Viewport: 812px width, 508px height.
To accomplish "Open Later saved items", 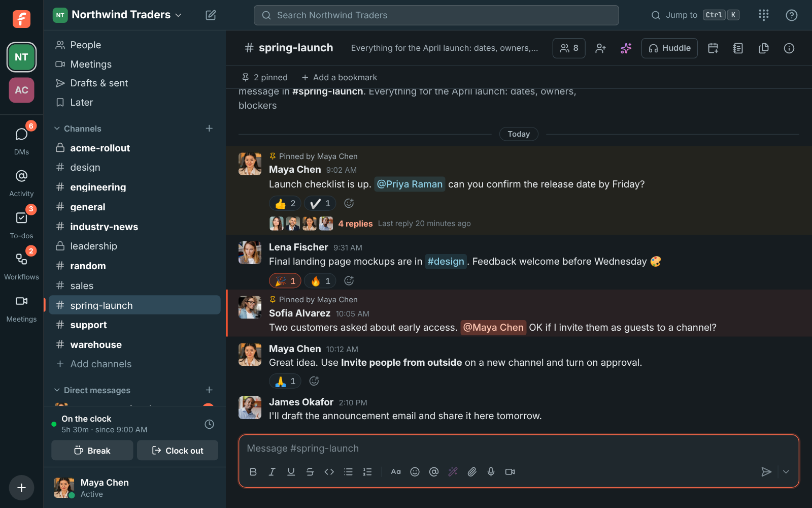I will coord(134,103).
